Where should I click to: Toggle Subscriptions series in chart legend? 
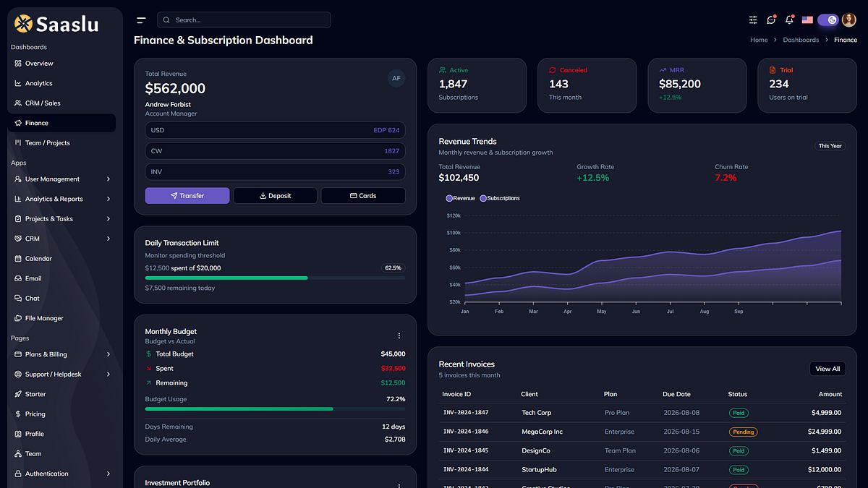500,198
